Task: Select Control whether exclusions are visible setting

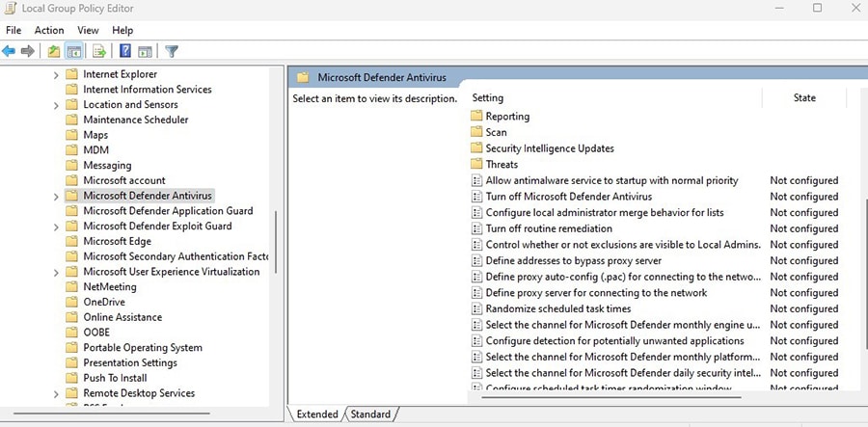Action: [x=623, y=245]
